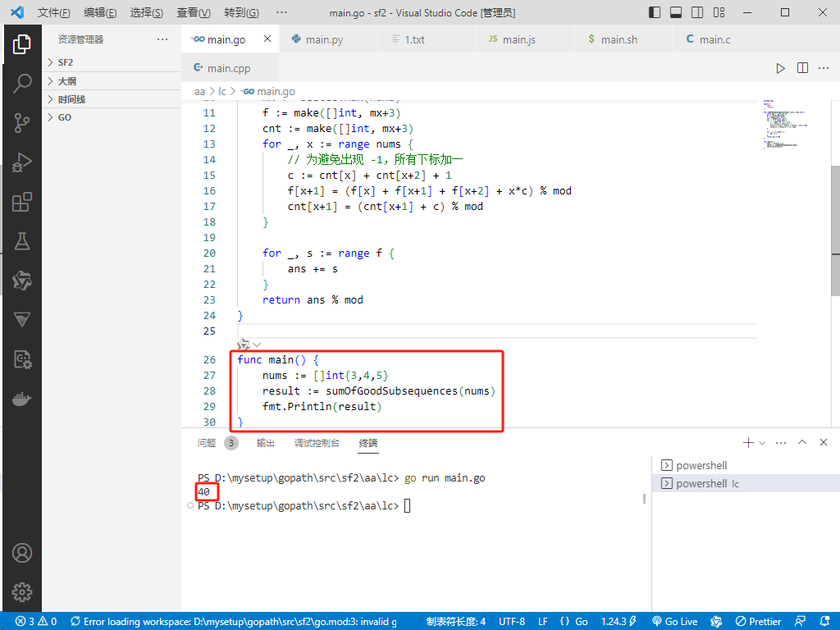Open the Accounts menu icon
840x630 pixels.
coord(22,553)
